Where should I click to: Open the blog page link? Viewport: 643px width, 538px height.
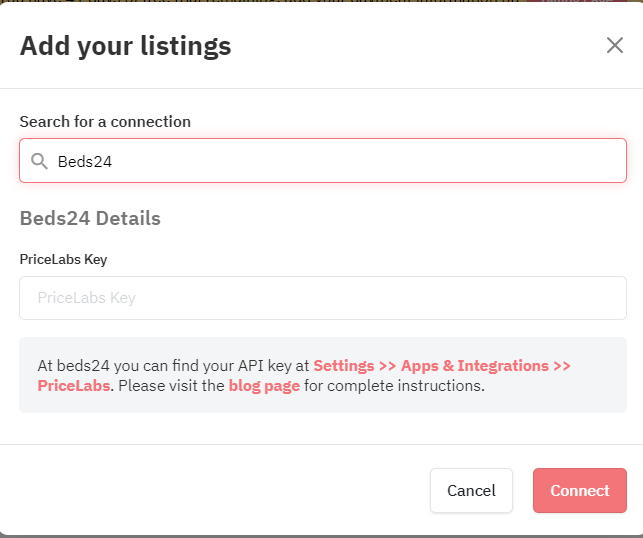pyautogui.click(x=264, y=386)
